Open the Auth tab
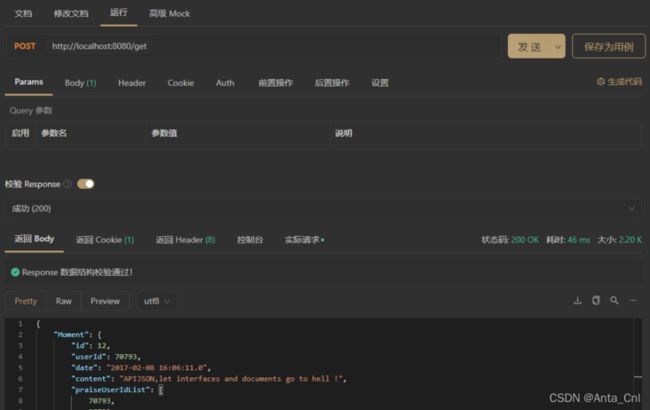 tap(225, 83)
